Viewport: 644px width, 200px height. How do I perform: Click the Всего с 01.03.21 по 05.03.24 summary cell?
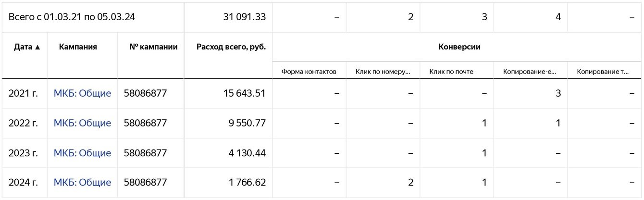coord(72,17)
